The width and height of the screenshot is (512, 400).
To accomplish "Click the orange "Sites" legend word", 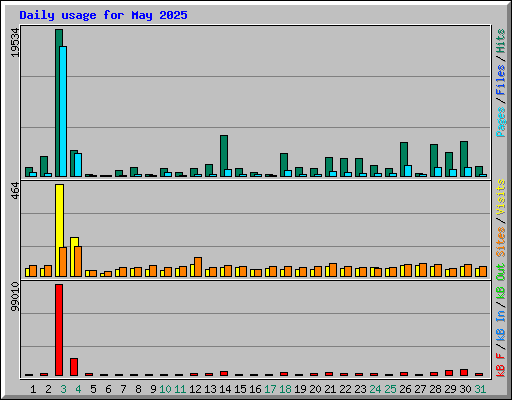I will (x=500, y=242).
